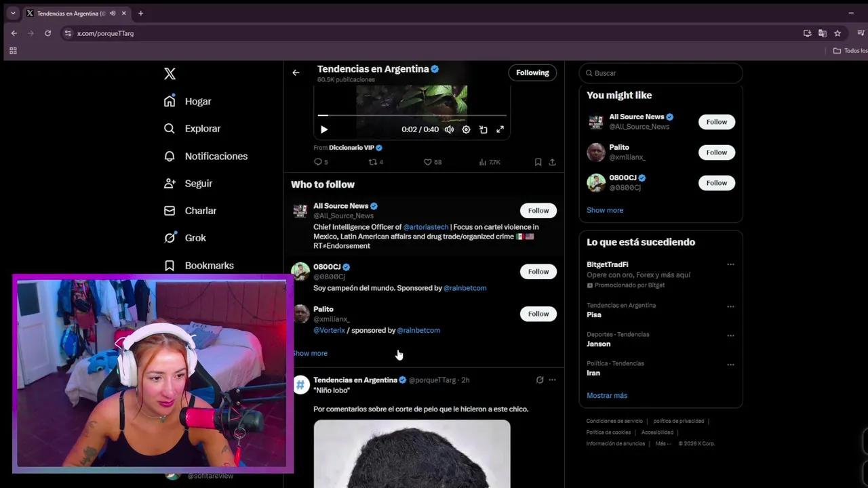Screen dimensions: 868x488
Task: Click the Buscar search field
Action: [661, 73]
